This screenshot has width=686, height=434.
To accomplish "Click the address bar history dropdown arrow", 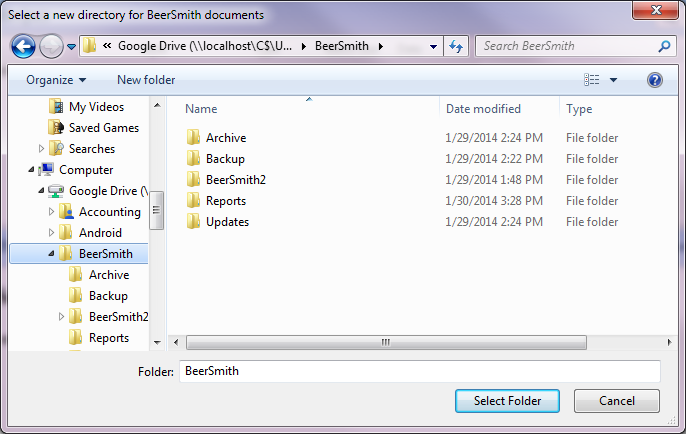I will 433,46.
